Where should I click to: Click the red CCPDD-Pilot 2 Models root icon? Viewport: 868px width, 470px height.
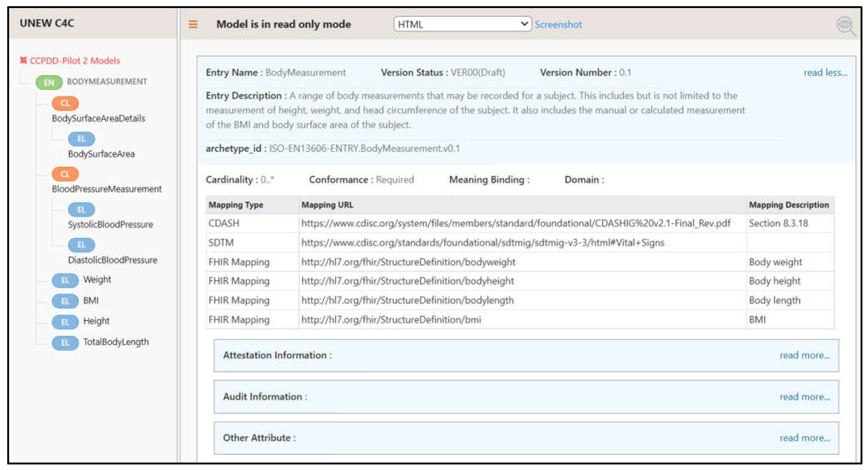click(23, 60)
